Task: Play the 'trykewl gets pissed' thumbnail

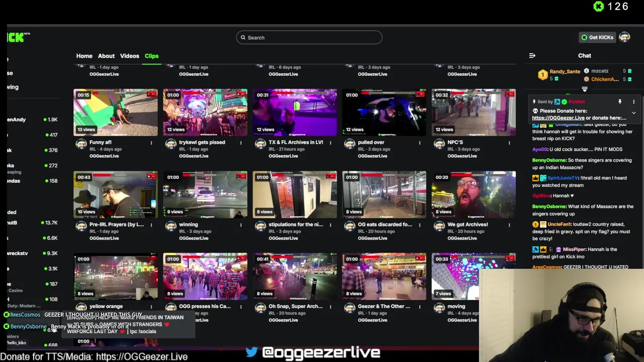Action: (205, 113)
